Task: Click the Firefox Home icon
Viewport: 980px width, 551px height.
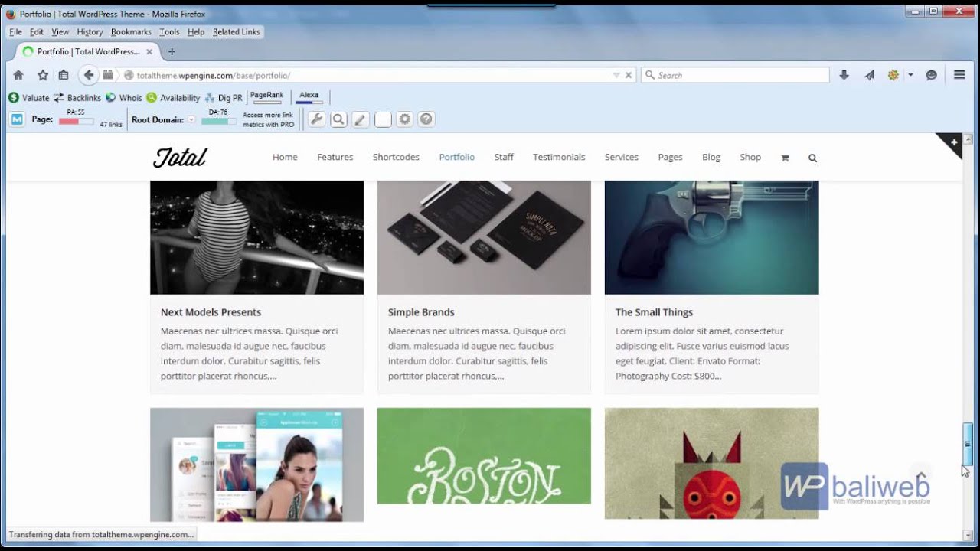Action: 18,75
